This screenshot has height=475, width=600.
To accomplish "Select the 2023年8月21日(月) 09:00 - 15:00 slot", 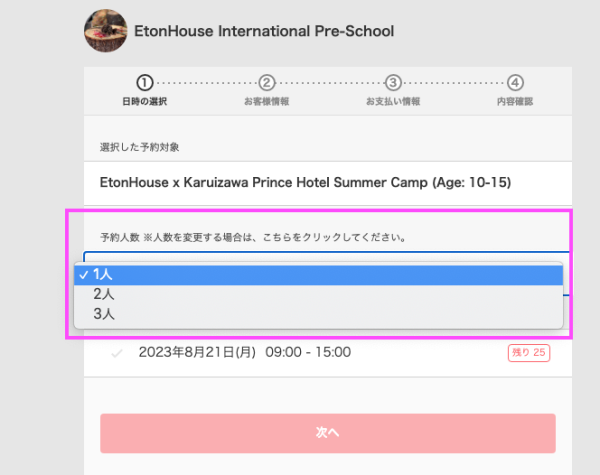I will pyautogui.click(x=328, y=353).
